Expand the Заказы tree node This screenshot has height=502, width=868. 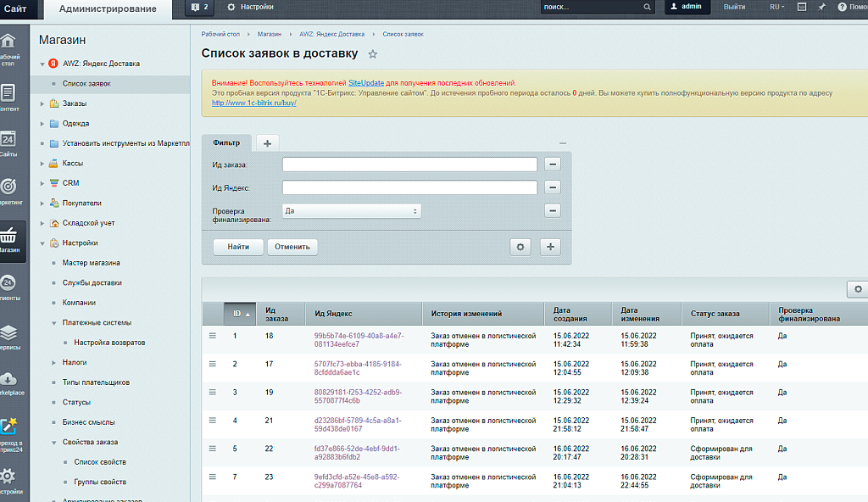43,103
